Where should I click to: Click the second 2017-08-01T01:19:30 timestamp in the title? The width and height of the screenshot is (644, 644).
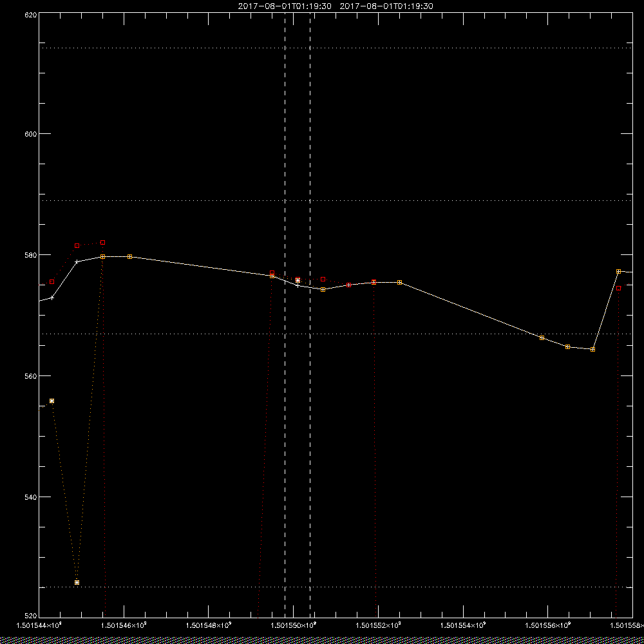tap(386, 6)
